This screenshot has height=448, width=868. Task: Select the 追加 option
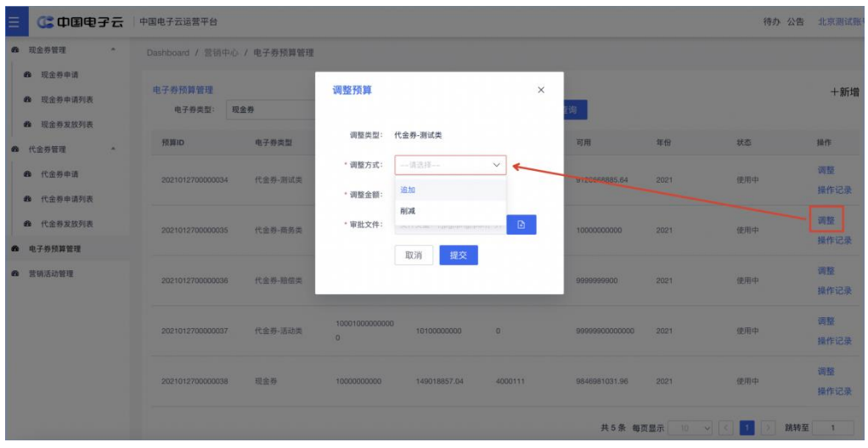451,190
